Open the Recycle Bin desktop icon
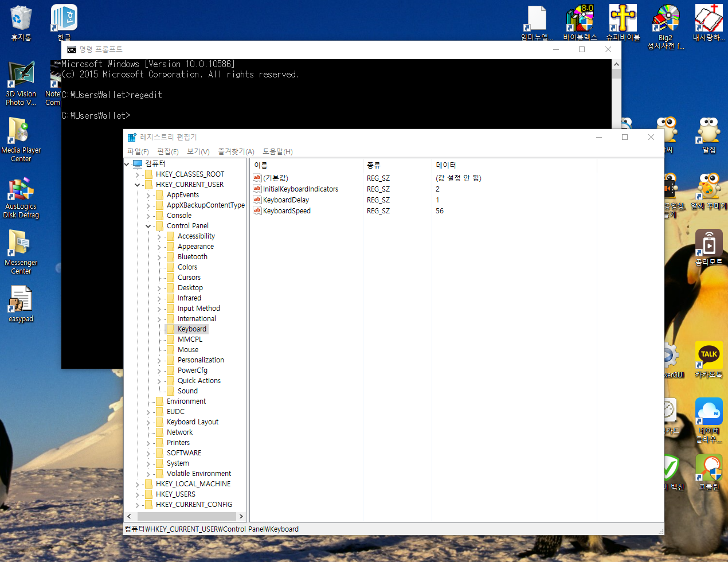 point(21,23)
